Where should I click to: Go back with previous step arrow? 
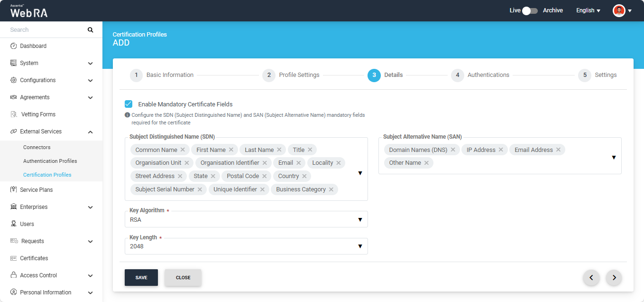click(x=591, y=277)
